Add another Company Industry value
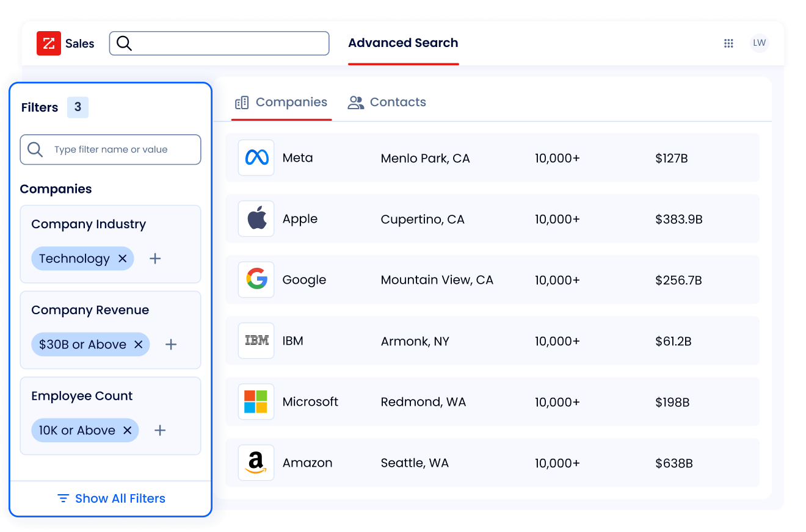Screen dimensions: 806x532 (155, 259)
